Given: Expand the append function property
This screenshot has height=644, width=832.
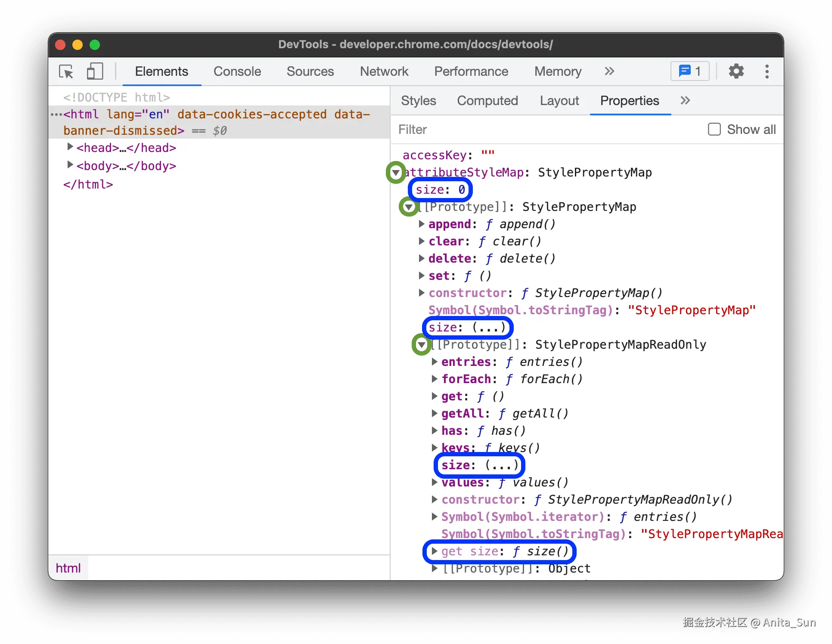Looking at the screenshot, I should (x=422, y=224).
